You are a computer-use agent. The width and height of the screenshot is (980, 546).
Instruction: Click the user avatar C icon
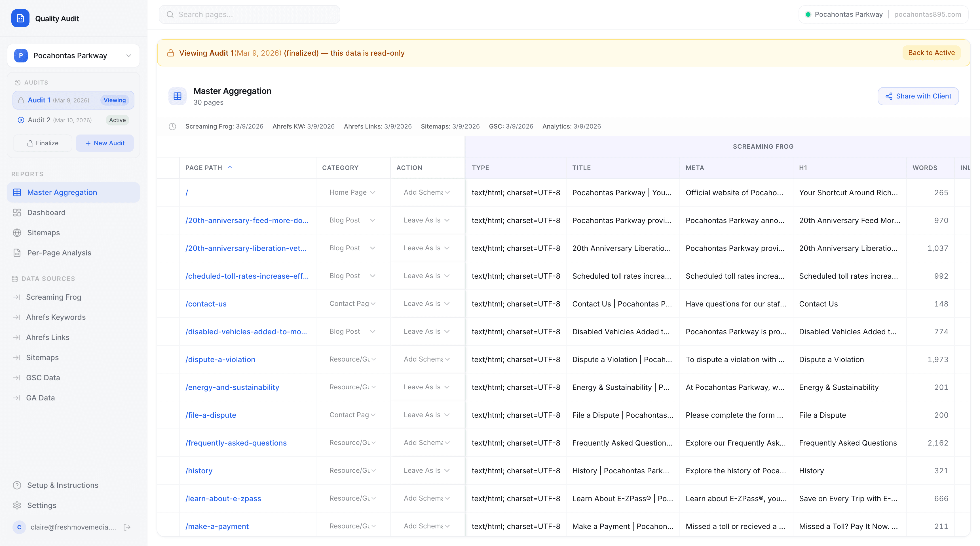point(19,527)
